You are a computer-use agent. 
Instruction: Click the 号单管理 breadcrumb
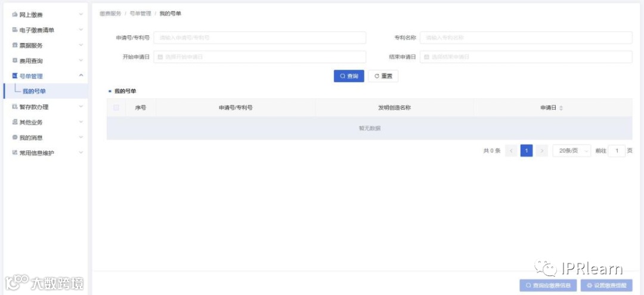(141, 14)
